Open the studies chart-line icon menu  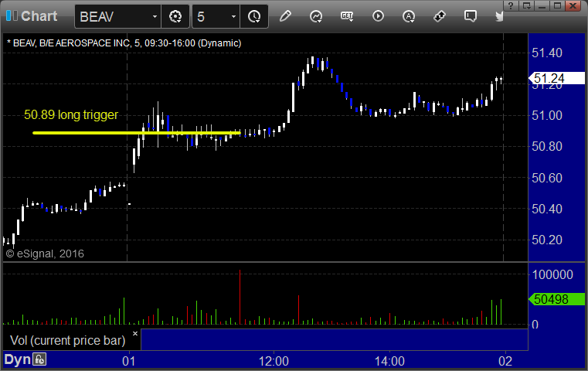tap(316, 16)
